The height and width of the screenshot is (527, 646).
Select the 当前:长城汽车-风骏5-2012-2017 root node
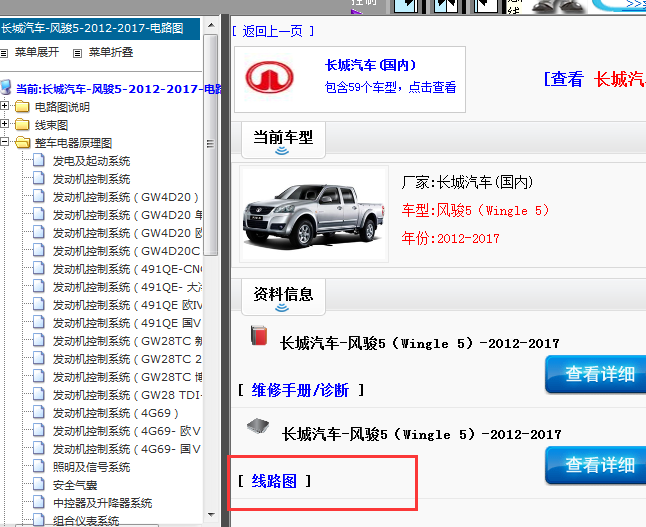(118, 89)
